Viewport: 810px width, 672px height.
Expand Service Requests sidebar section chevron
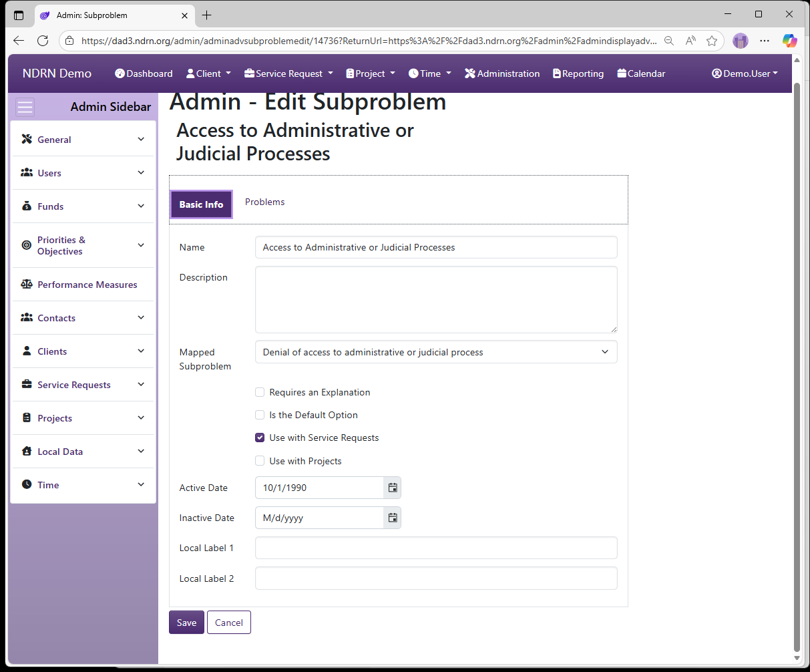coord(141,384)
